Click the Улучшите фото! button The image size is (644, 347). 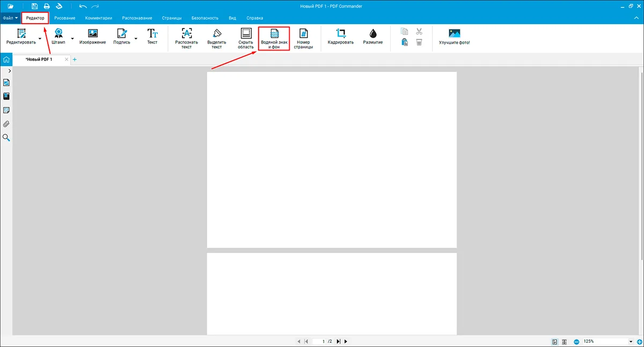pyautogui.click(x=455, y=38)
